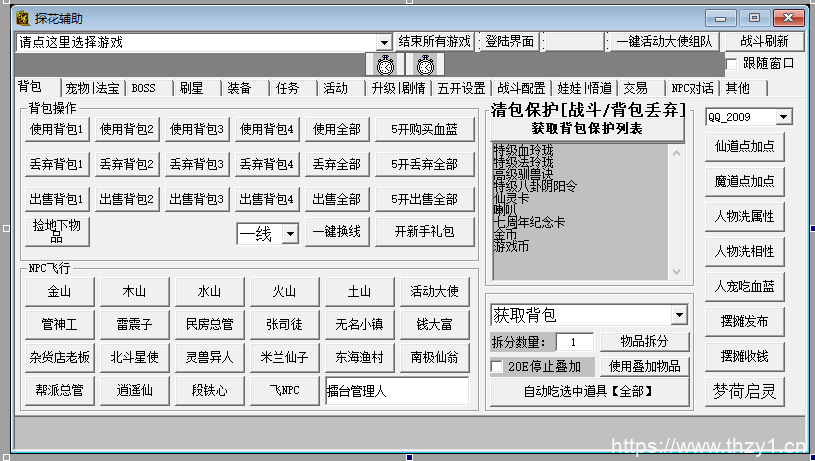
Task: Fly to 金山 NPC button
Action: pyautogui.click(x=59, y=292)
